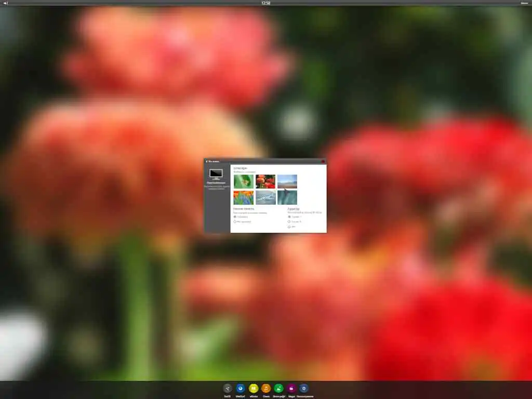Choose the orange tulips wallpaper thumbnail
Viewport: 532px width, 399px height.
tap(244, 197)
